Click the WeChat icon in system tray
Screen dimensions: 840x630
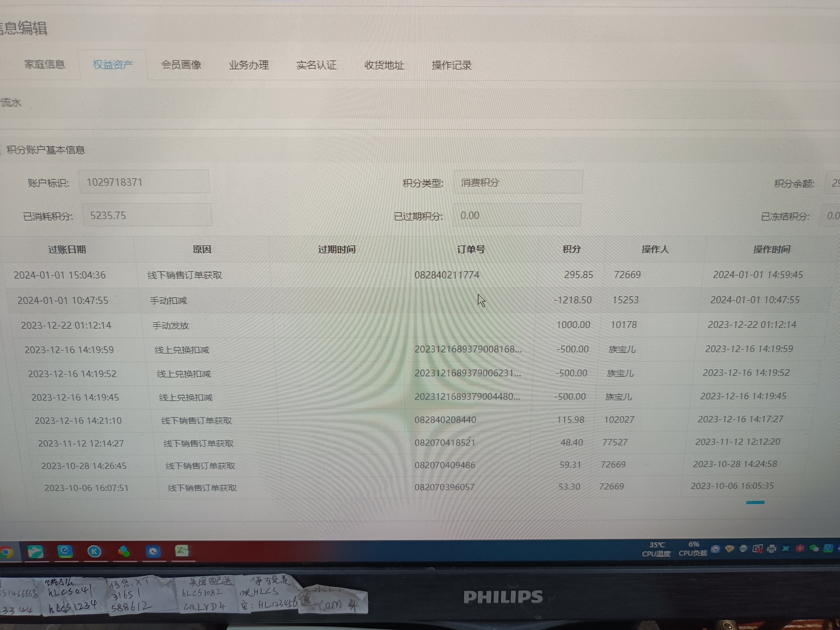click(814, 548)
